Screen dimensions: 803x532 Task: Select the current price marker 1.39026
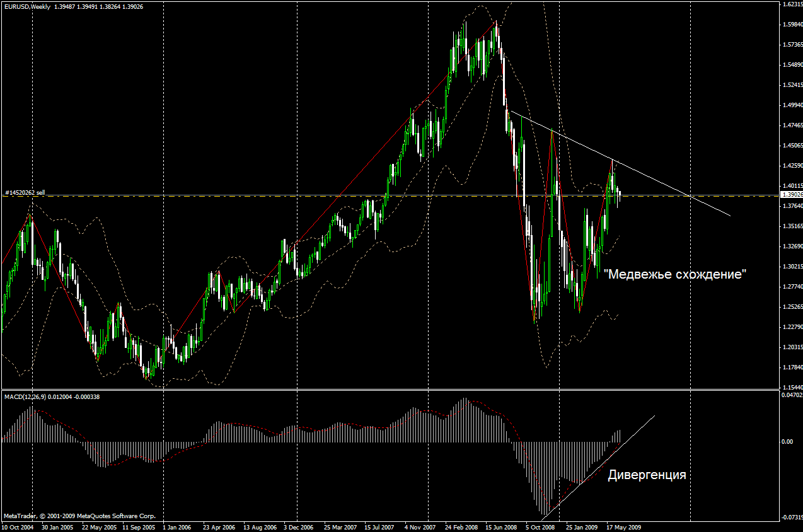click(792, 195)
